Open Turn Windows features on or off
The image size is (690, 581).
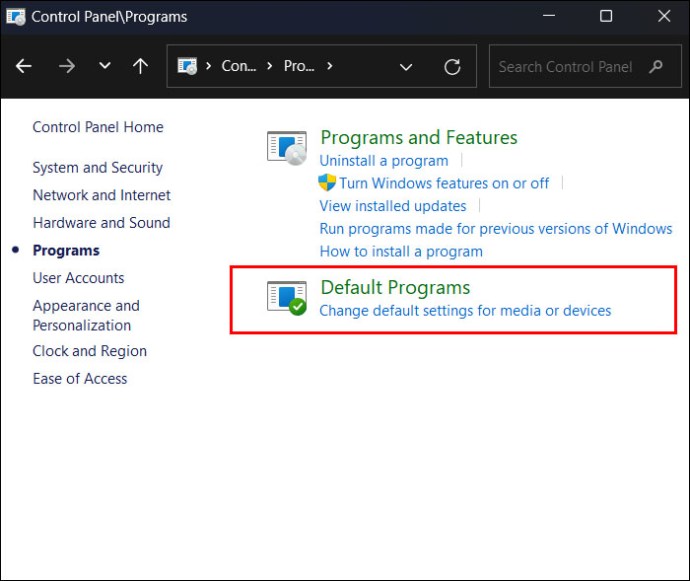coord(443,183)
